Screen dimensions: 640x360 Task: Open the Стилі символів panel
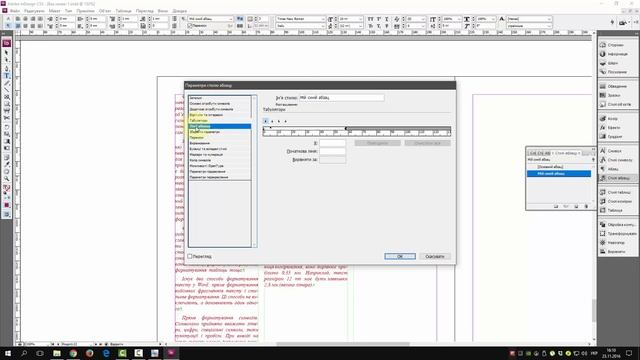618,160
